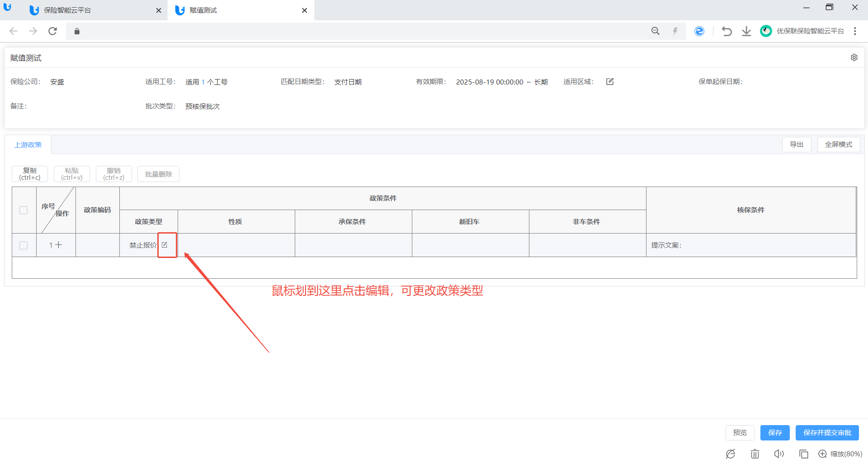Click the 支付日期 value
The width and height of the screenshot is (868, 459).
(348, 82)
